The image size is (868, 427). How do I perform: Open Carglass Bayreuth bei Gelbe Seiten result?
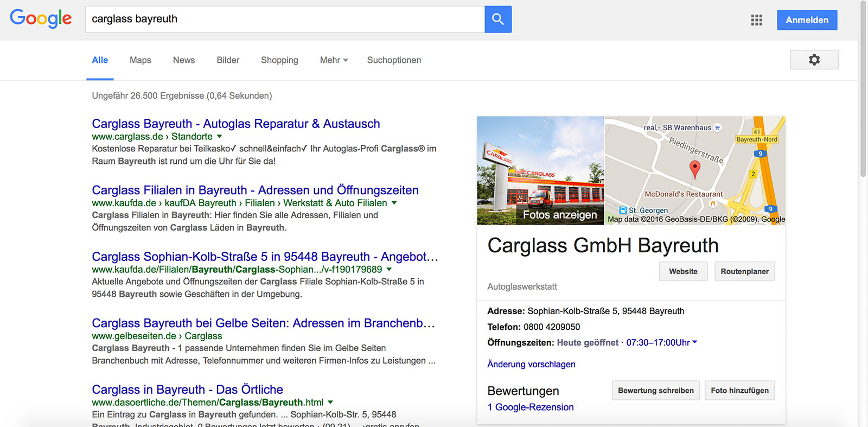pos(263,323)
